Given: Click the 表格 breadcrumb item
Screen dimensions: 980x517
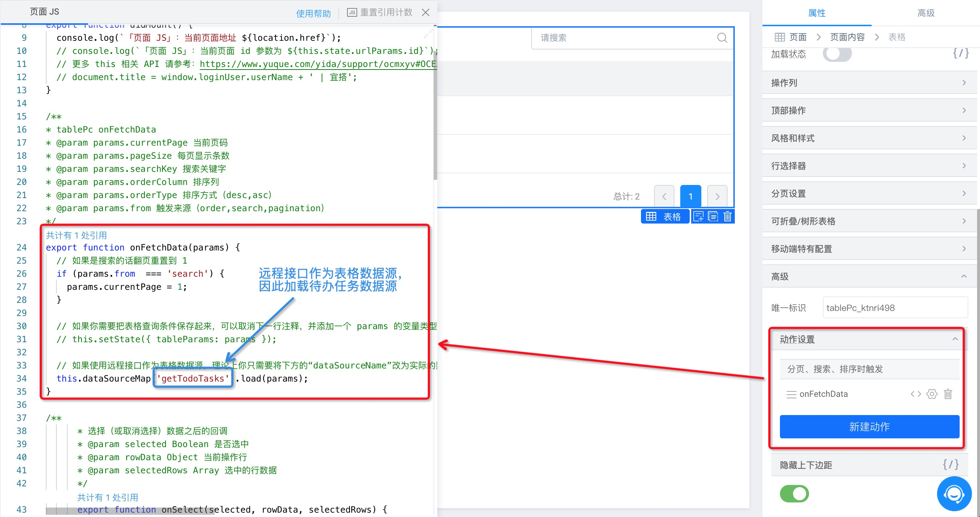Looking at the screenshot, I should (897, 37).
